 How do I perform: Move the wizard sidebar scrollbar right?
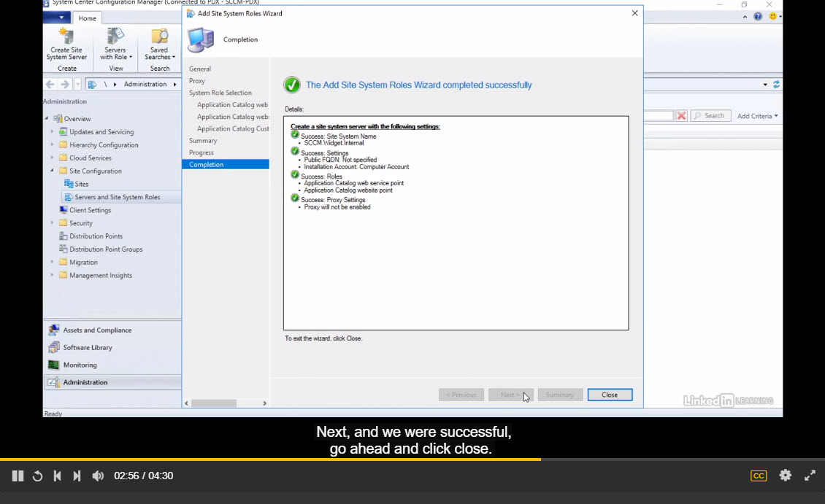(x=264, y=403)
